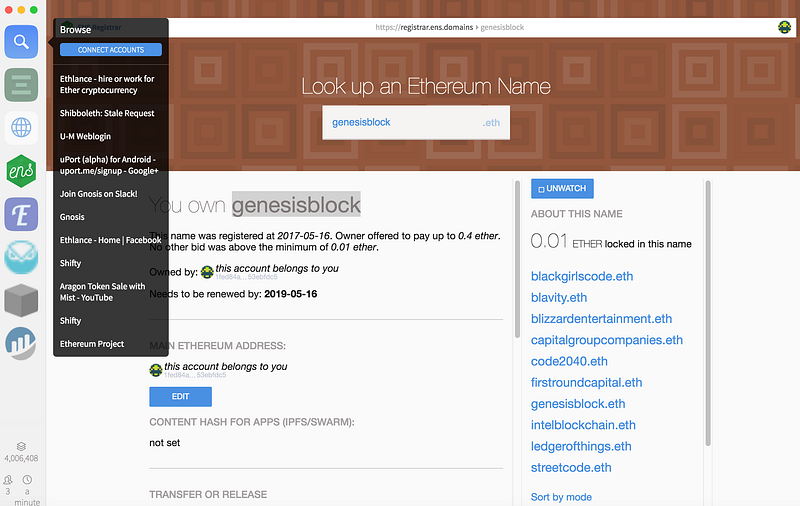Image resolution: width=800 pixels, height=506 pixels.
Task: Open the bar chart sidebar icon
Action: tap(21, 343)
